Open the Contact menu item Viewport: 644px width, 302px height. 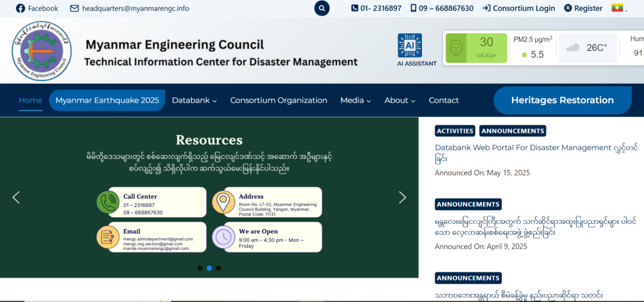coord(443,100)
